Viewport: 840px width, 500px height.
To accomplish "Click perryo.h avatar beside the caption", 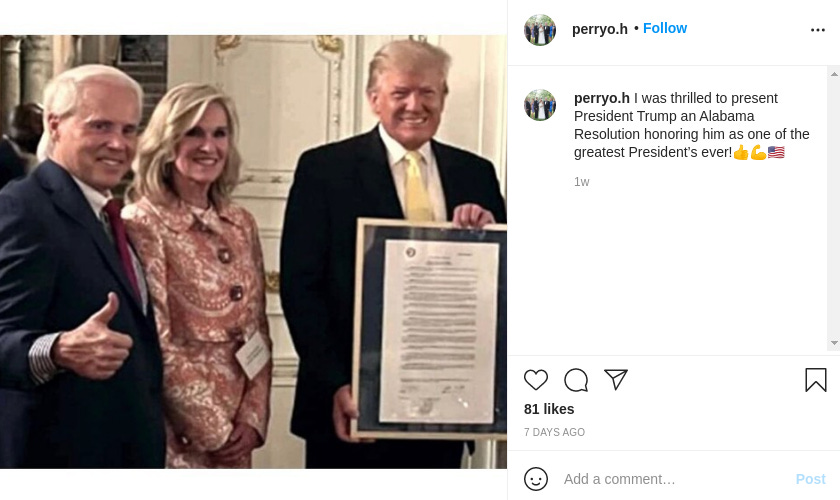I will tap(539, 105).
